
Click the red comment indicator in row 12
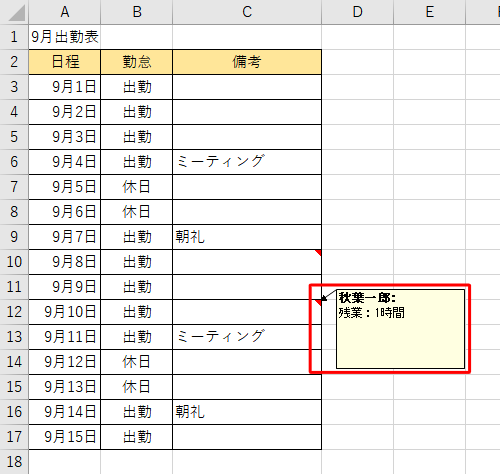pyautogui.click(x=319, y=302)
